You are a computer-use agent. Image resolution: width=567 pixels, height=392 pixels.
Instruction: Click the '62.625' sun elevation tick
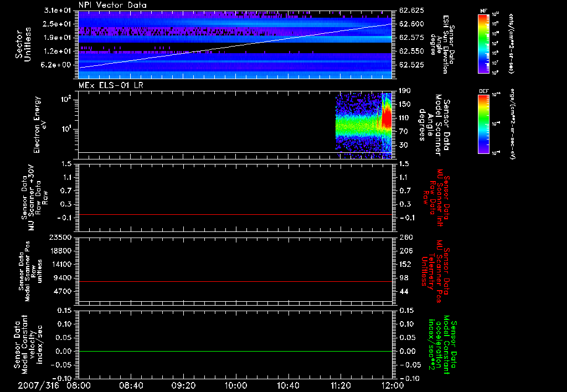(x=411, y=11)
